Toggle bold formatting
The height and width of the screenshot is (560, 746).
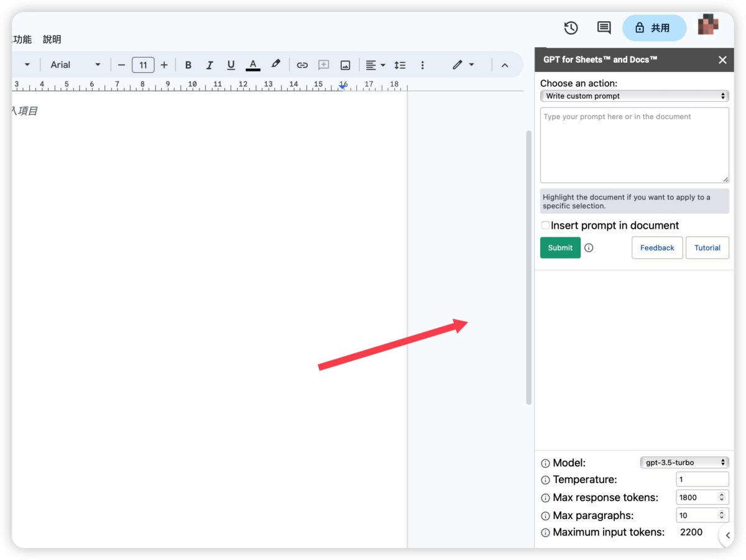(x=188, y=65)
